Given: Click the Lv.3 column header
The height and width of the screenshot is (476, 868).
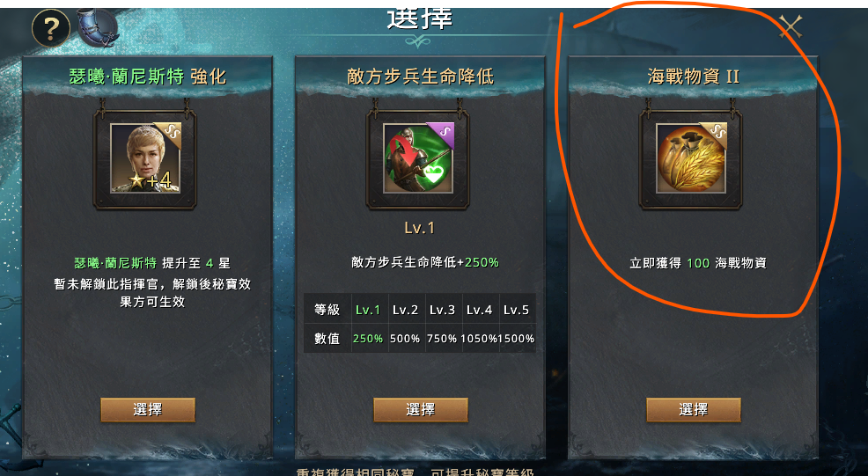Looking at the screenshot, I should click(442, 310).
